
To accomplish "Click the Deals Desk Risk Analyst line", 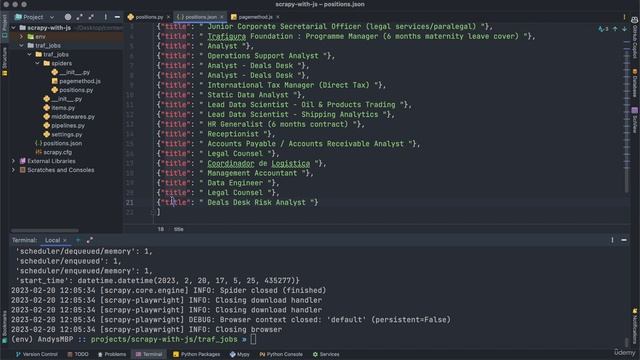I will pos(238,202).
